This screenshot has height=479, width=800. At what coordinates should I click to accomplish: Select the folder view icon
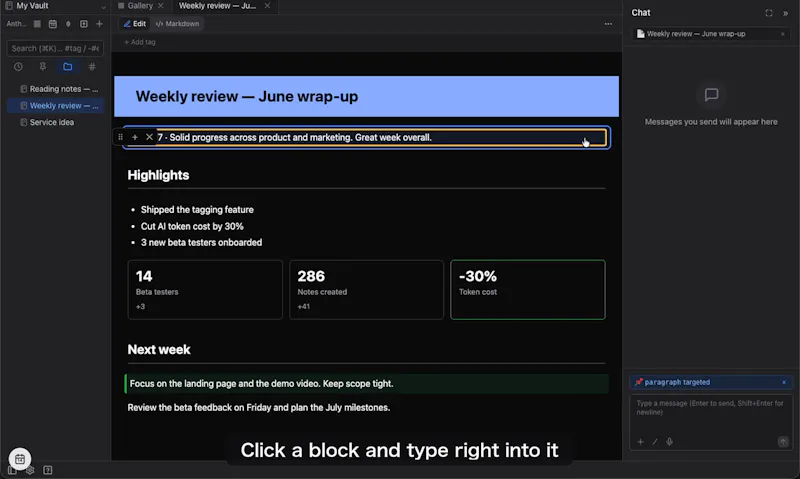tap(67, 66)
